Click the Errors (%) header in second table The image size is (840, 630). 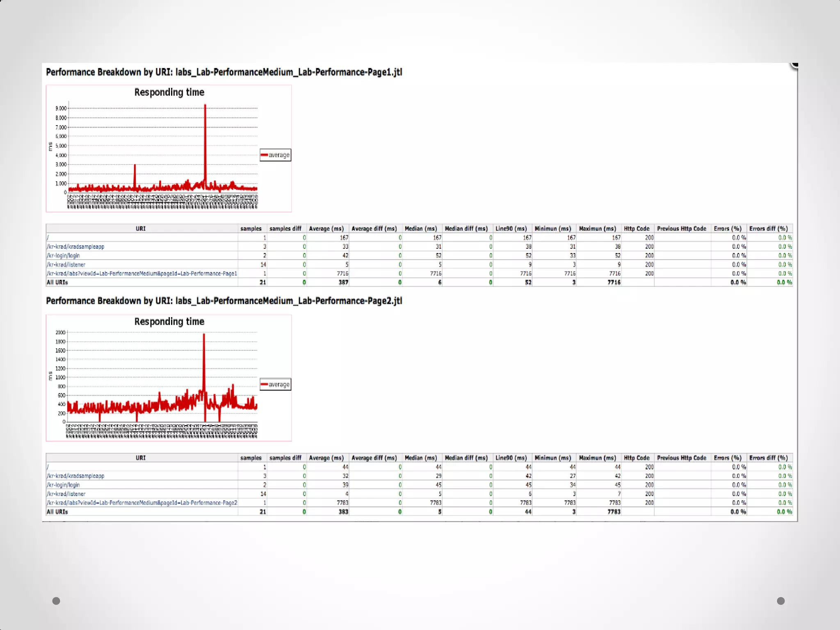pyautogui.click(x=728, y=458)
